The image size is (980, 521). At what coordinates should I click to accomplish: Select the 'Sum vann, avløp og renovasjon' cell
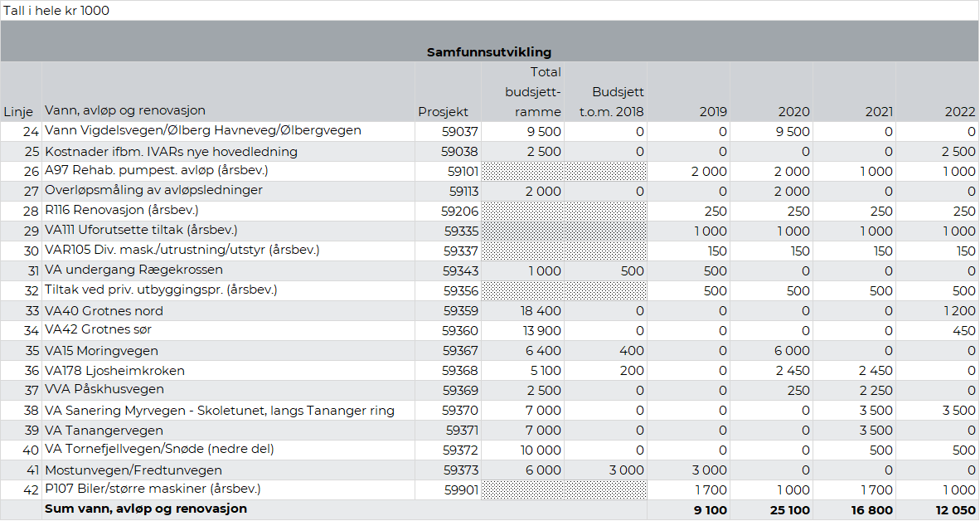(x=146, y=509)
